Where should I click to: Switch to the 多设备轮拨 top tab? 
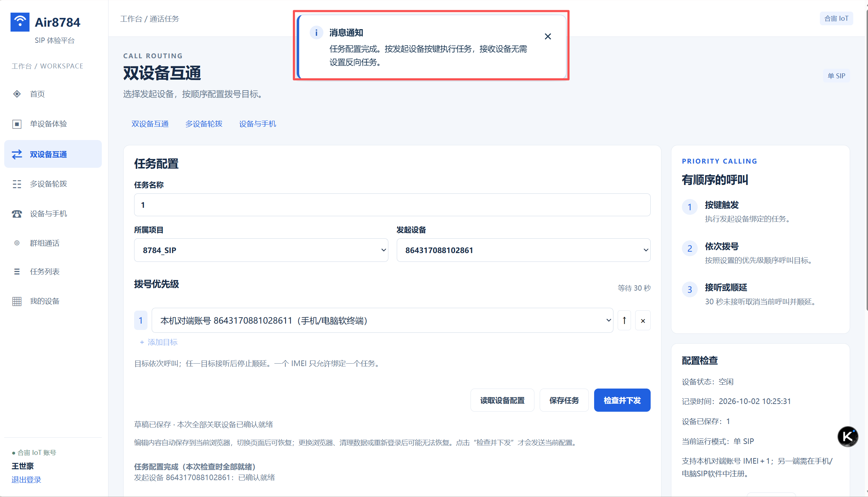[x=204, y=124]
